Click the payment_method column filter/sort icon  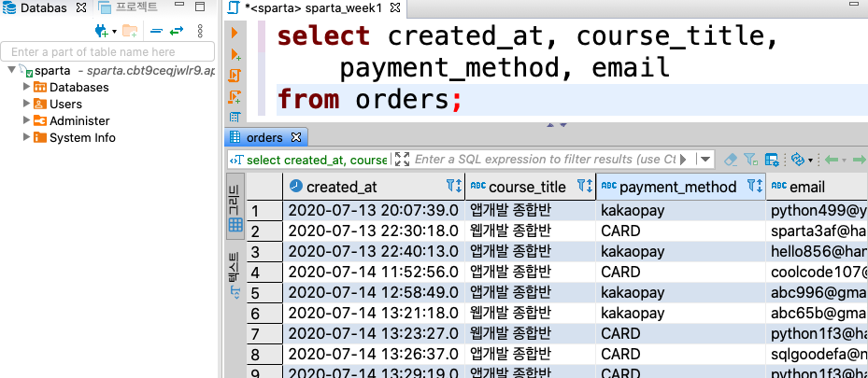[x=755, y=187]
